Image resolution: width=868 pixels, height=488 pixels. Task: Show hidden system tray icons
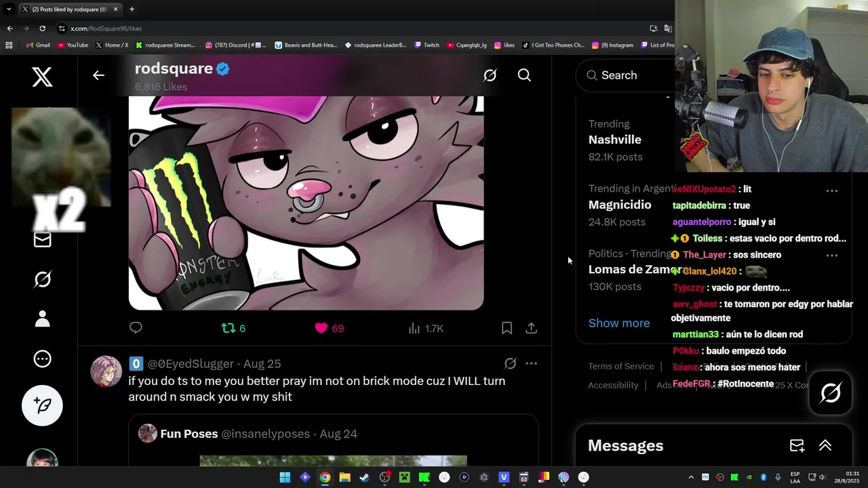click(x=691, y=477)
